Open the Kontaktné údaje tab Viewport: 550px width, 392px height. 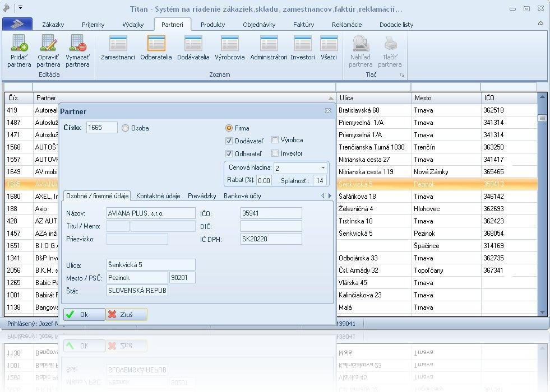tap(158, 196)
